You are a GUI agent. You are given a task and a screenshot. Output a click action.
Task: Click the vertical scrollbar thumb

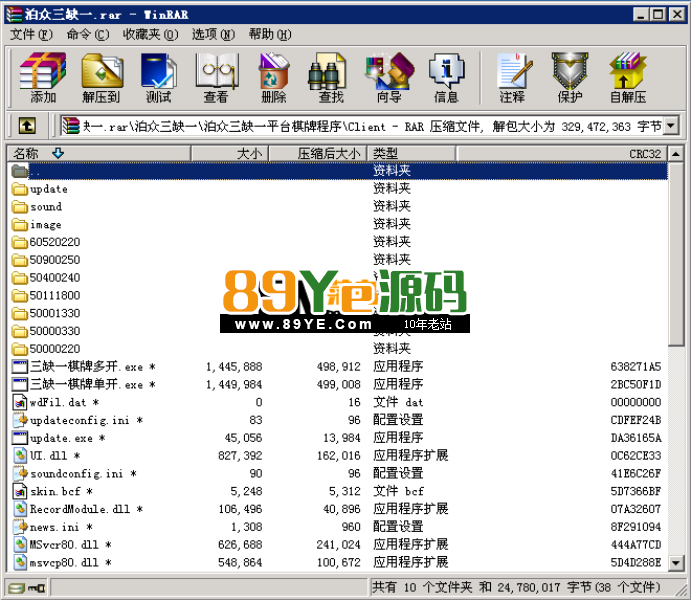(x=676, y=254)
